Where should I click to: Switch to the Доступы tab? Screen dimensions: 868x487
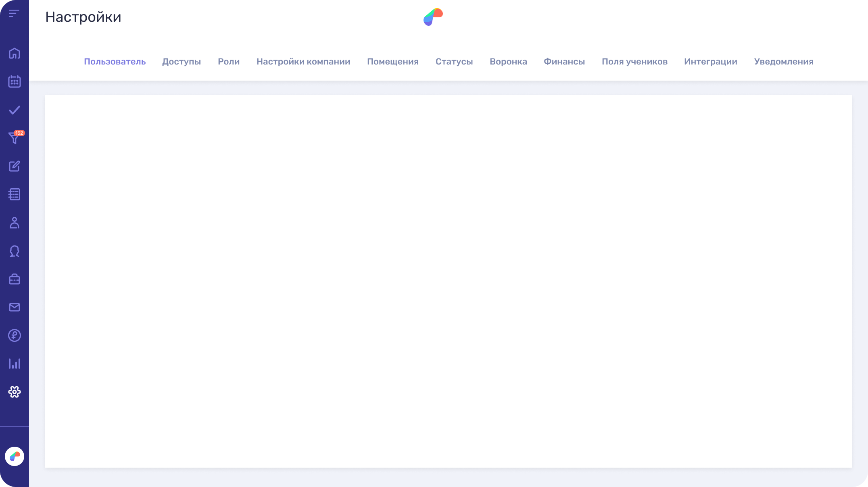tap(182, 61)
